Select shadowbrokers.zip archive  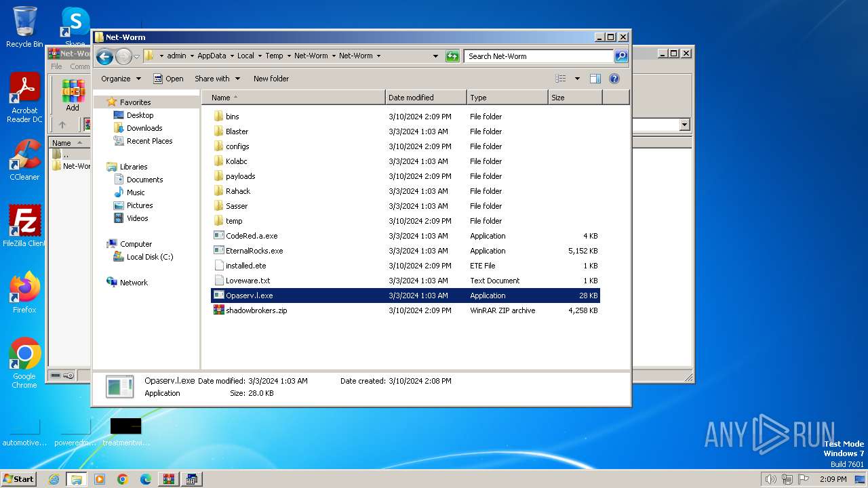tap(256, 310)
